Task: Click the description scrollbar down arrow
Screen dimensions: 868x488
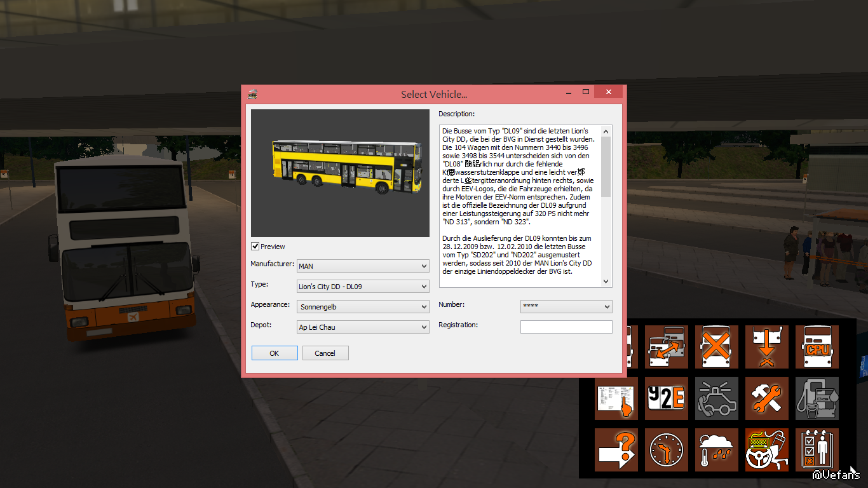Action: coord(606,281)
